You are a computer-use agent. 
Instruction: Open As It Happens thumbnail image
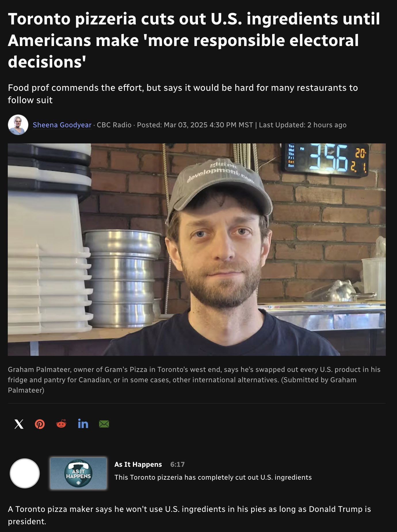pyautogui.click(x=79, y=473)
